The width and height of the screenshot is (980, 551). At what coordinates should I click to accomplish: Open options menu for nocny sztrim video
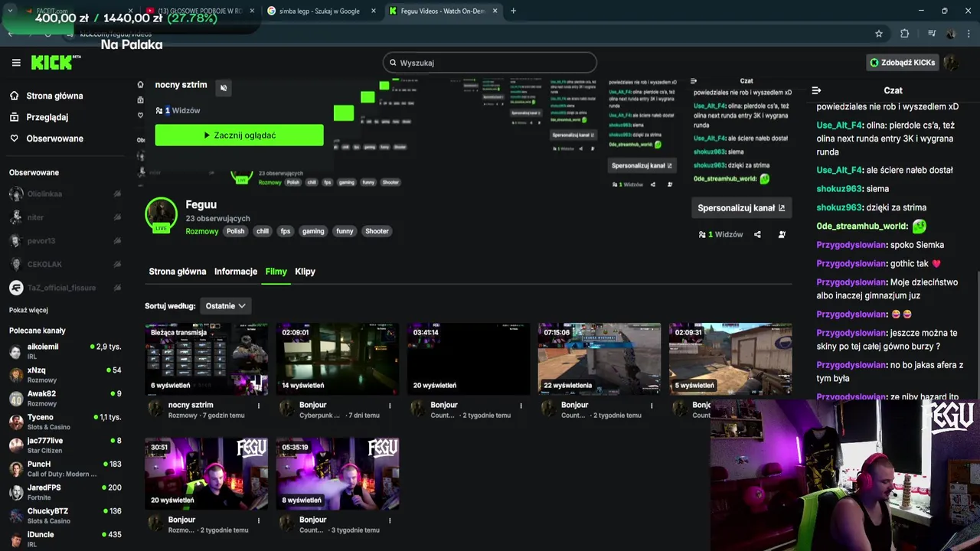(x=259, y=406)
